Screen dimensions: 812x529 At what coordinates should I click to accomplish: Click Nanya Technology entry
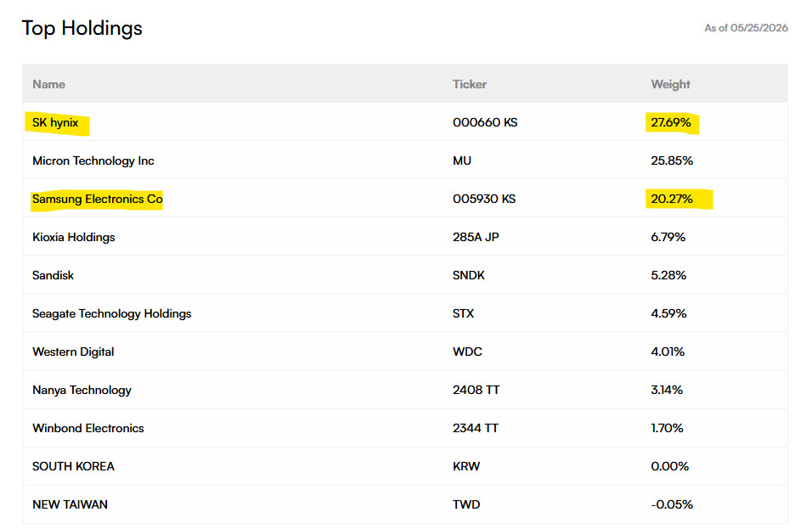(82, 391)
